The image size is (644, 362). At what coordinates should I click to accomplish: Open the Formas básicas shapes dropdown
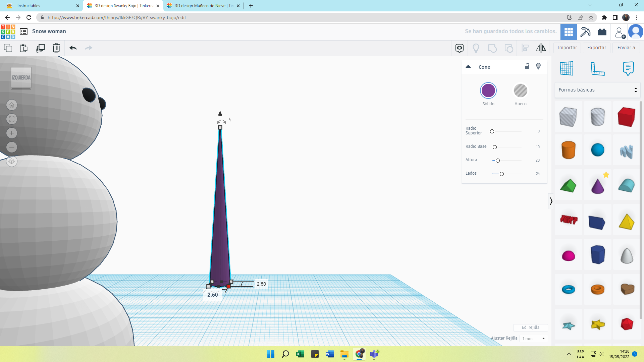597,90
